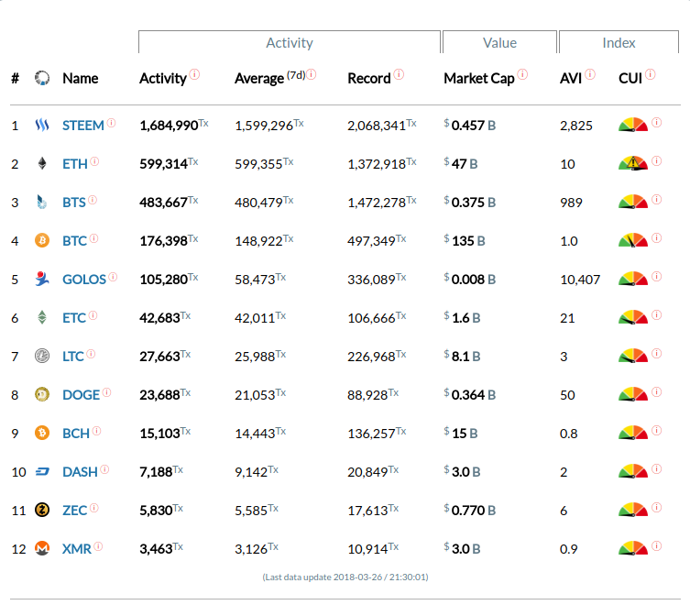
Task: Click the XMR logo icon
Action: click(42, 549)
